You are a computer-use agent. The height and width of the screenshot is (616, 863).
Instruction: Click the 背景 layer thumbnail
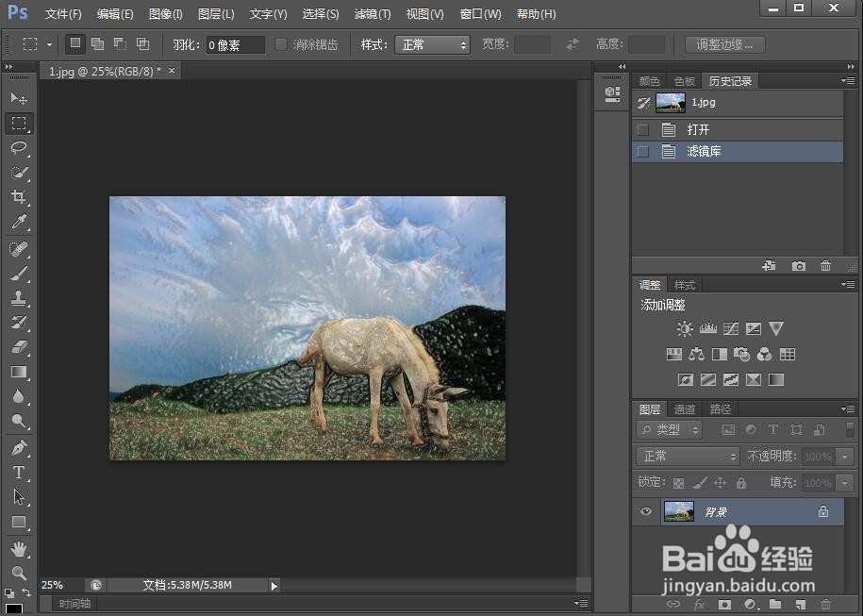click(x=679, y=511)
